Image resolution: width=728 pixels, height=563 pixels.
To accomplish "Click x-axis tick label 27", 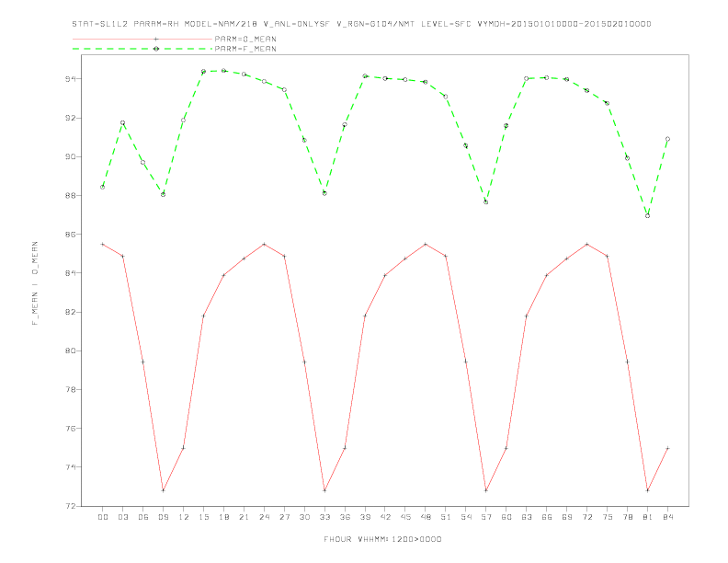I will click(x=284, y=517).
